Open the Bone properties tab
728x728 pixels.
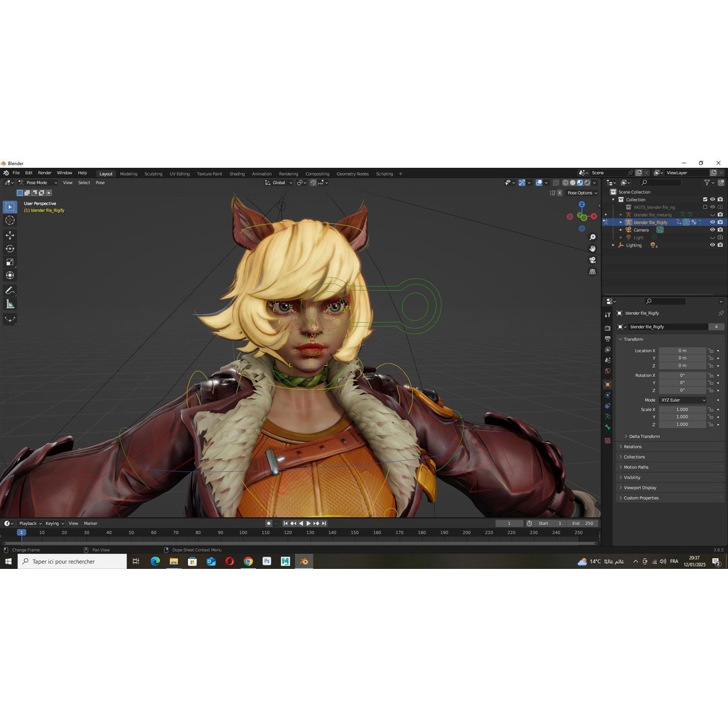click(608, 427)
